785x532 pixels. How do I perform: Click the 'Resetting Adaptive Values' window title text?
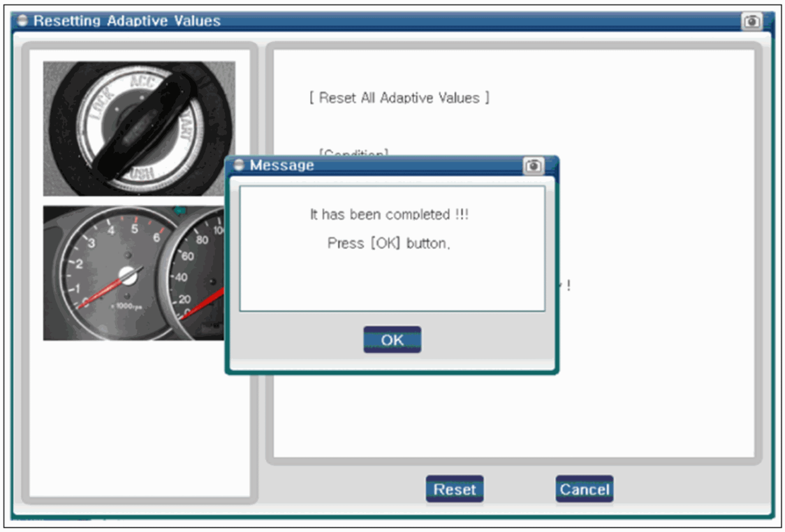tap(127, 21)
